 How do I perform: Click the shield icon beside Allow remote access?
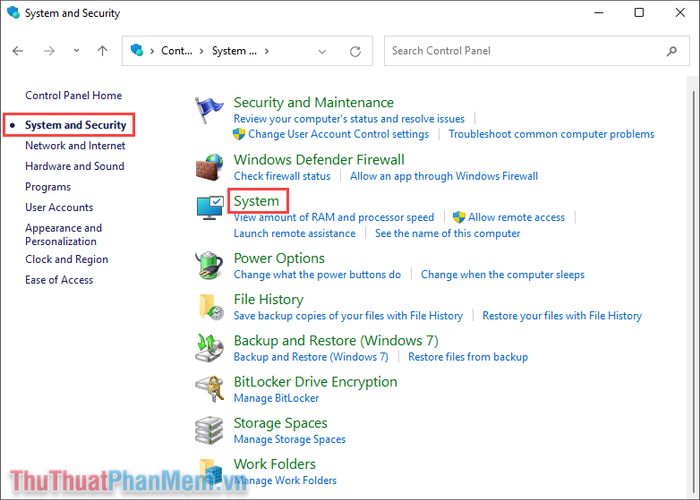[x=459, y=217]
